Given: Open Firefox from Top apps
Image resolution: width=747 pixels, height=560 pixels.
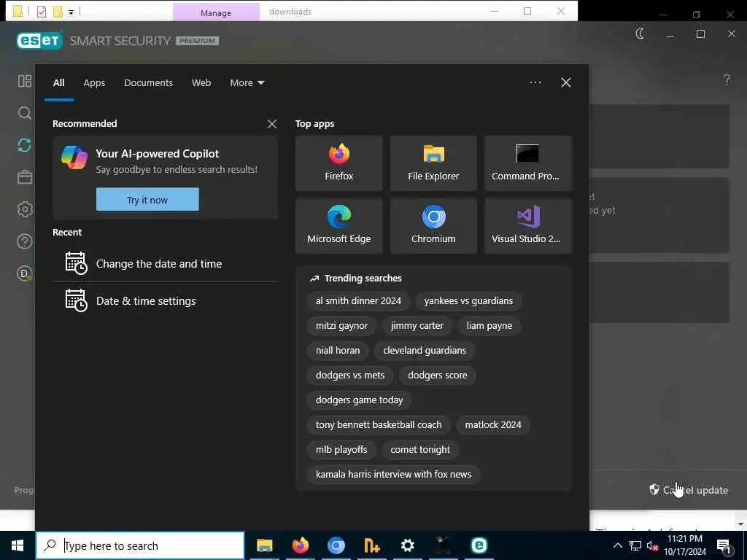Looking at the screenshot, I should tap(338, 163).
